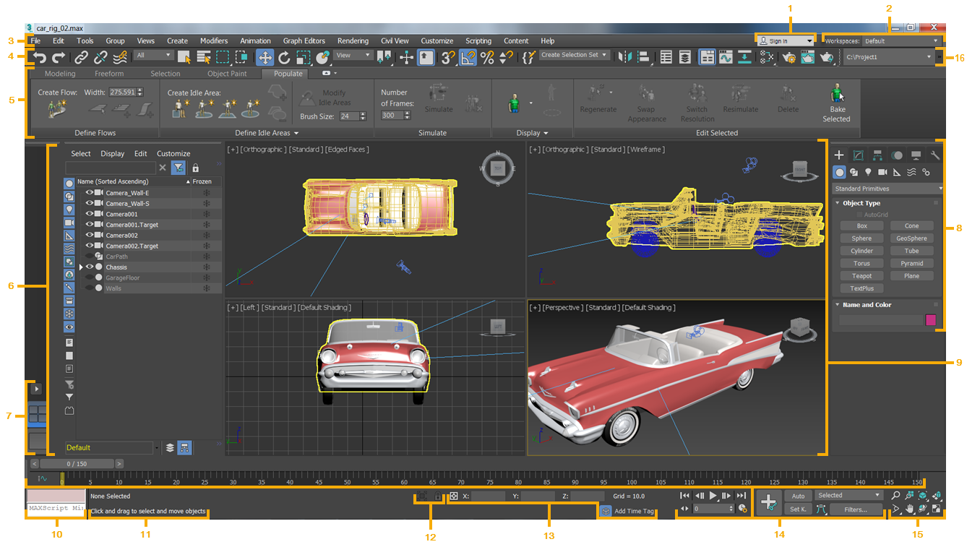
Task: Enable Auto Key animation mode
Action: (798, 496)
